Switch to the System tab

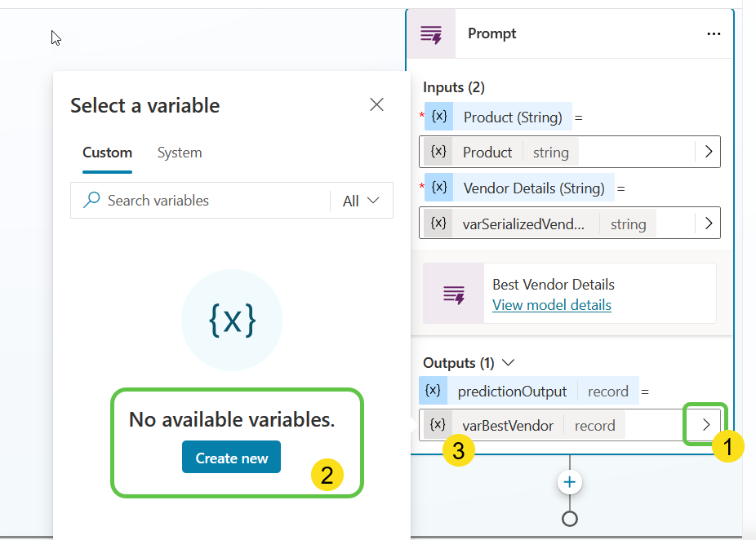pos(180,153)
